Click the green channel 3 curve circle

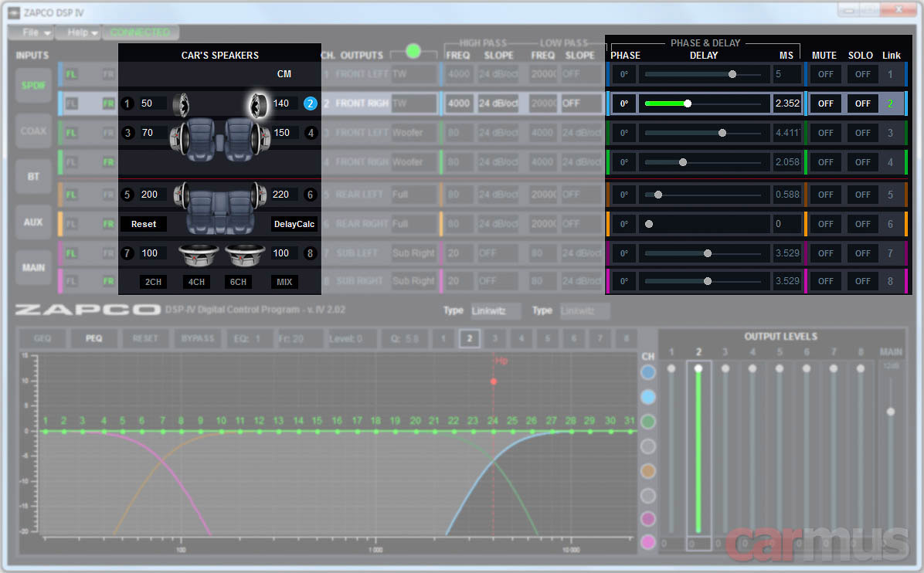tap(648, 422)
